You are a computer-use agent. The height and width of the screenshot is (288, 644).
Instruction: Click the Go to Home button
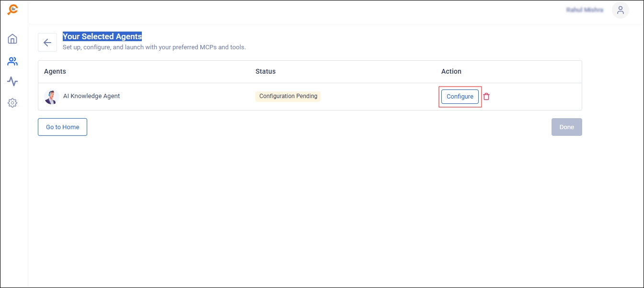[62, 127]
